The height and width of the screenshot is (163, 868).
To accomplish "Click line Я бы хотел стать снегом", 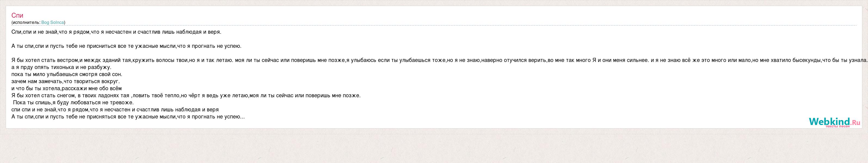I will (186, 95).
